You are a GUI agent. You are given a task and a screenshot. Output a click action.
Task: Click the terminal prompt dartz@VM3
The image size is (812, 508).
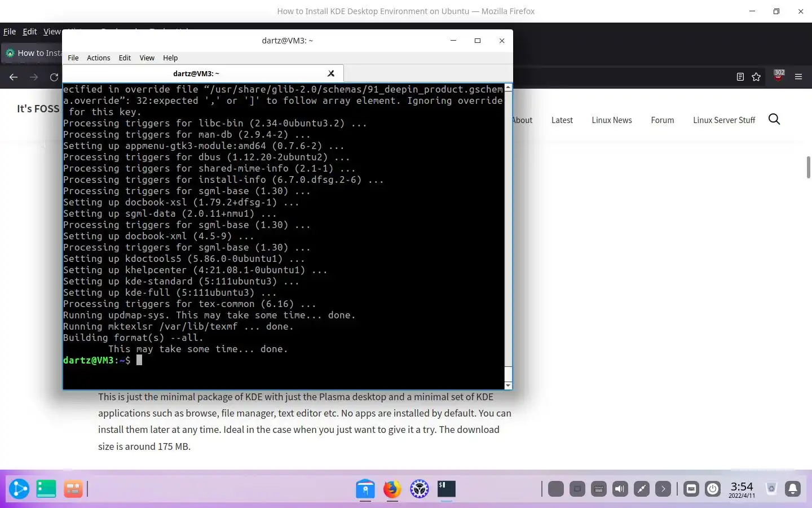tap(89, 360)
